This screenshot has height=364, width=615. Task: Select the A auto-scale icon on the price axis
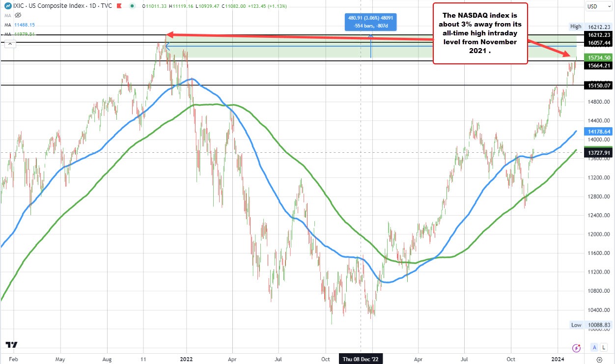(x=594, y=348)
